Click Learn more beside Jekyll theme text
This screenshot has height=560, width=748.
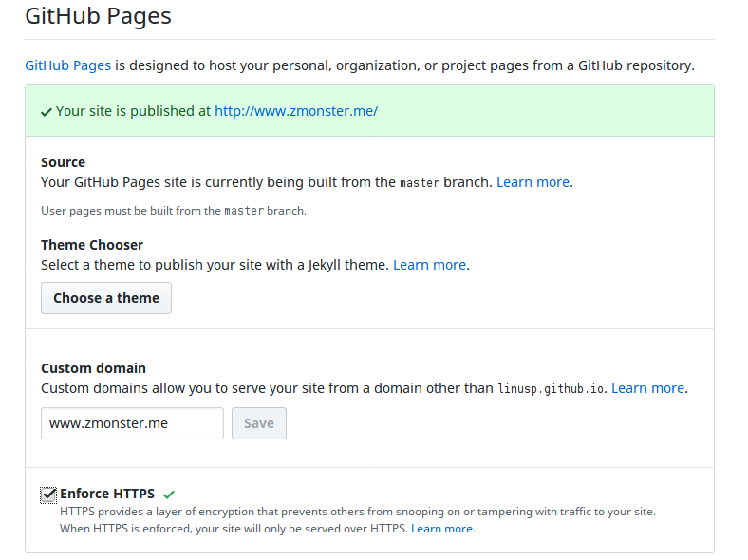pyautogui.click(x=429, y=265)
